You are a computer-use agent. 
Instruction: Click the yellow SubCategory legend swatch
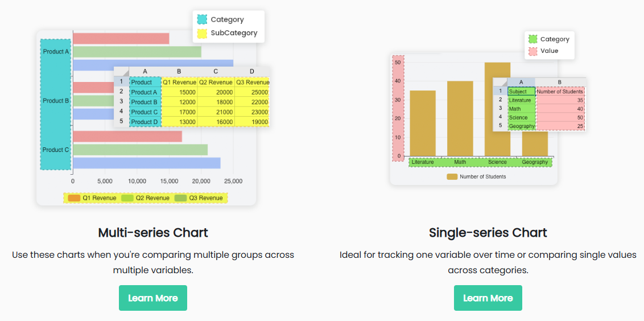[202, 33]
